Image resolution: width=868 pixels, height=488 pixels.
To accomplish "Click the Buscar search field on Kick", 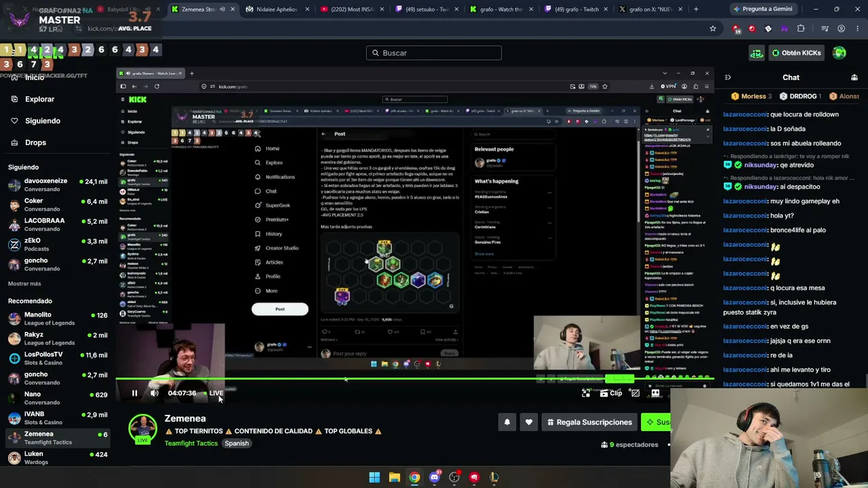I will coord(434,53).
